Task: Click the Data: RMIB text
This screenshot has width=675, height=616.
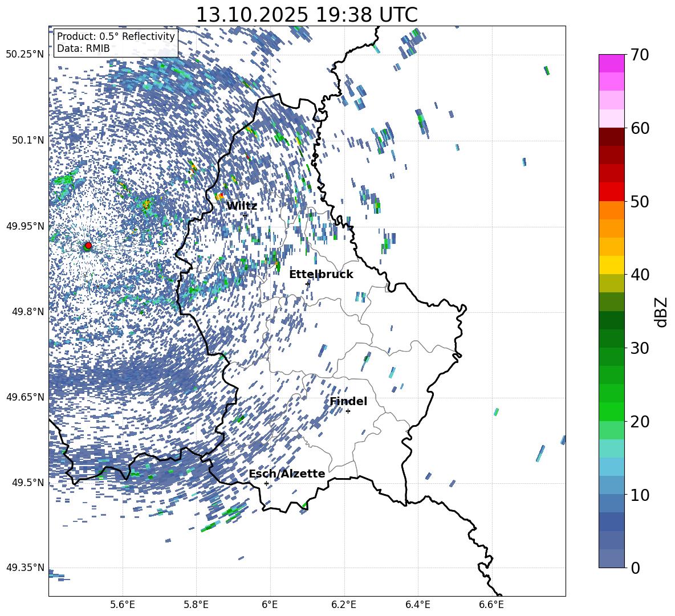Action: (x=83, y=48)
